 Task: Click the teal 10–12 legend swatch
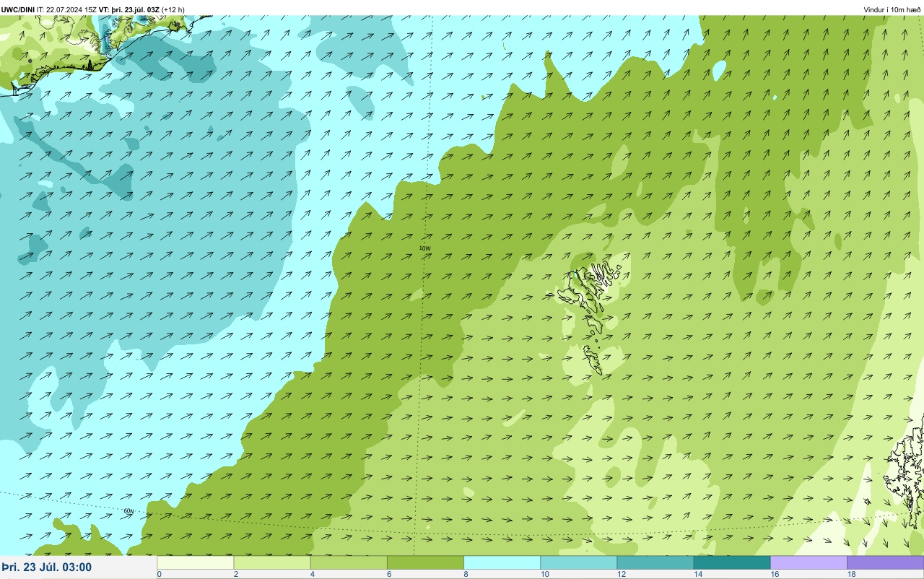click(578, 562)
